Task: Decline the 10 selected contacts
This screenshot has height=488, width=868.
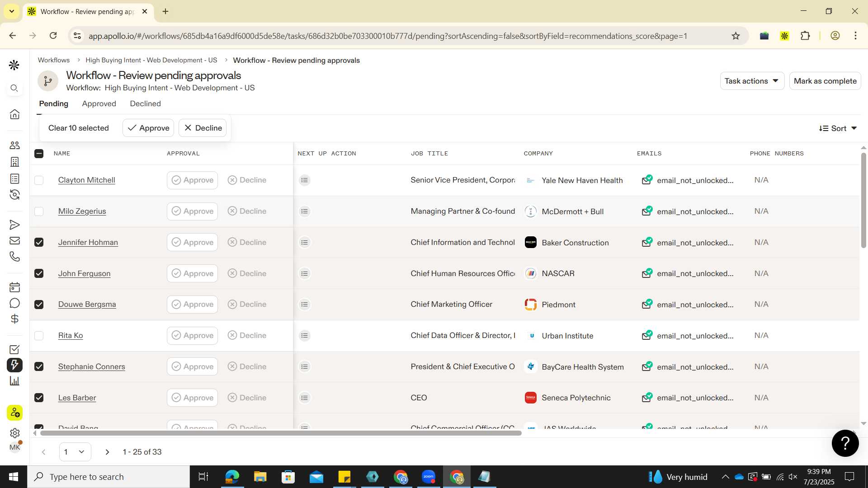Action: coord(203,128)
